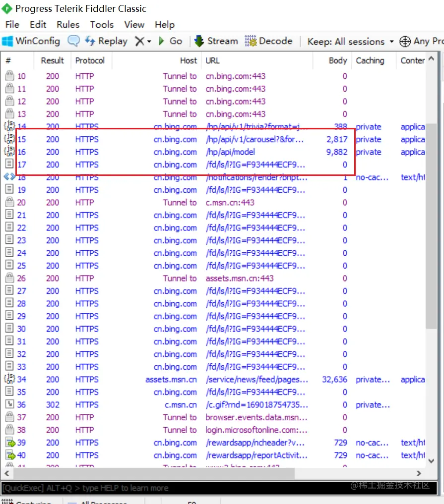The image size is (444, 504).
Task: Open the View menu
Action: tap(134, 25)
